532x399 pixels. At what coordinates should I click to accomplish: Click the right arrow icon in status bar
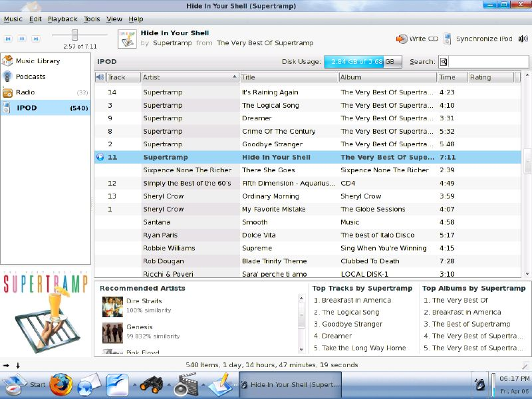click(x=6, y=365)
